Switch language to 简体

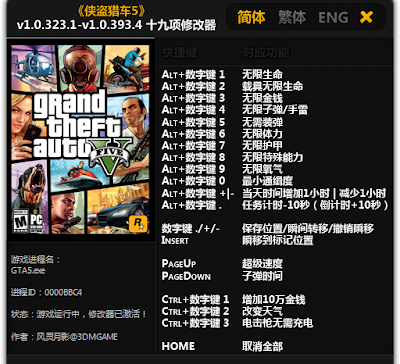coord(251,17)
